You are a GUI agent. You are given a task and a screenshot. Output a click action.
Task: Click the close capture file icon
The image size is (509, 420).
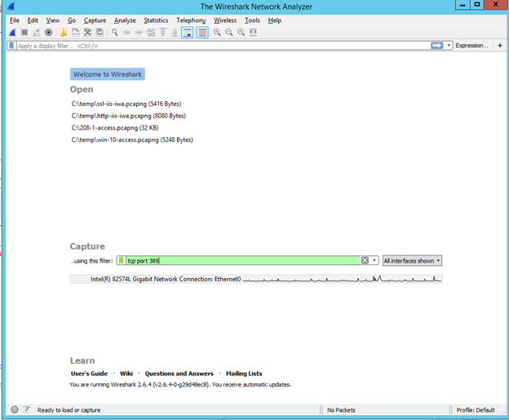tap(87, 33)
